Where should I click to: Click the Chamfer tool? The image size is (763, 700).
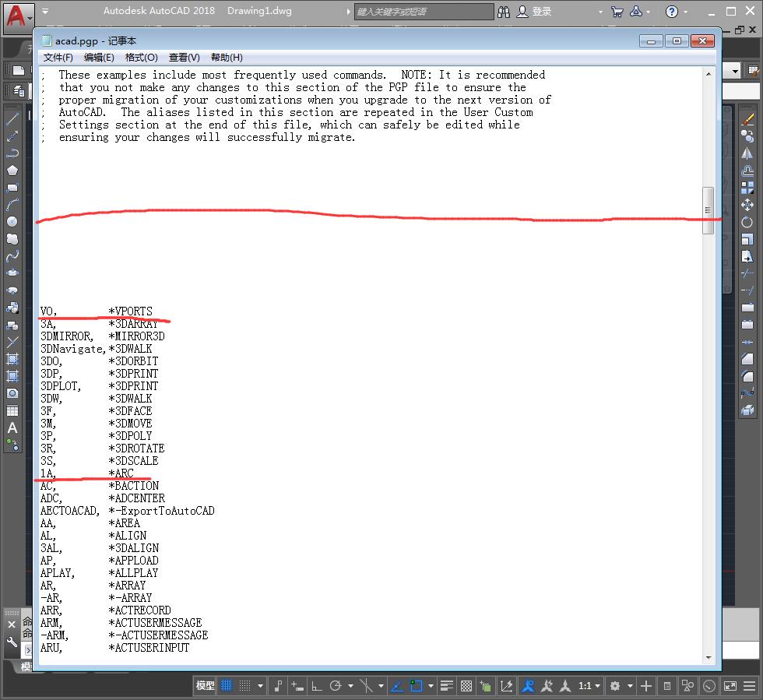pos(747,359)
